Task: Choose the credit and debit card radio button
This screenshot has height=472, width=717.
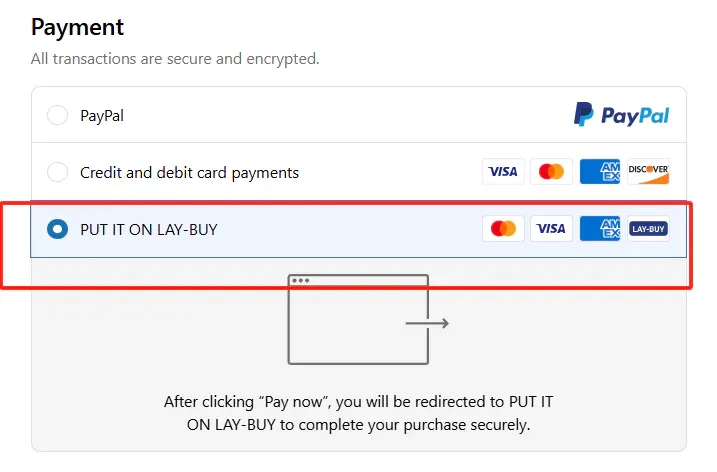Action: tap(58, 172)
